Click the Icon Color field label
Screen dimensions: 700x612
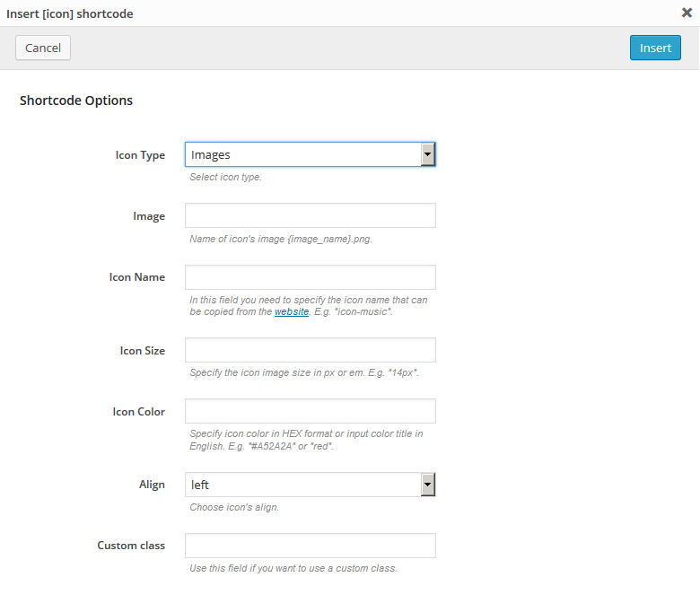139,412
